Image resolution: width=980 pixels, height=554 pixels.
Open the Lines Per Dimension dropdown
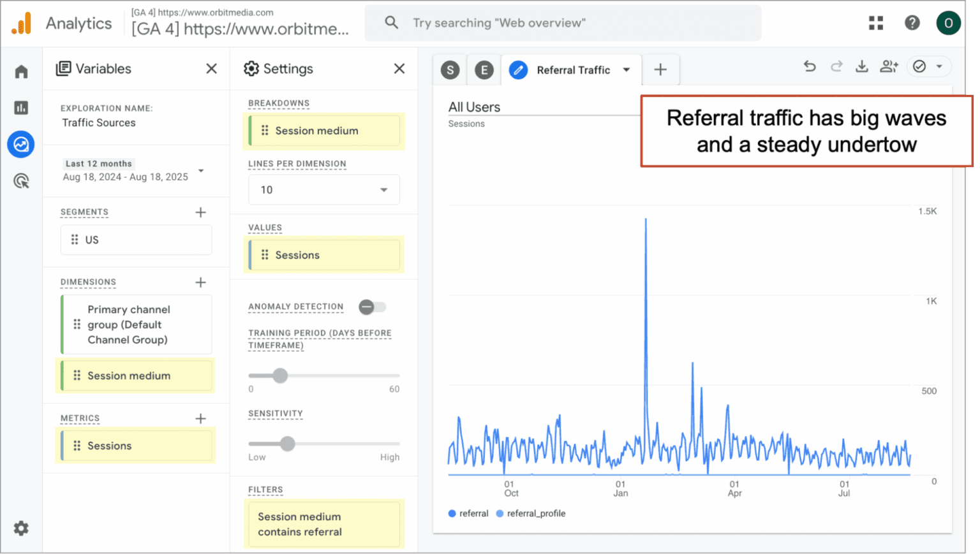pos(324,190)
